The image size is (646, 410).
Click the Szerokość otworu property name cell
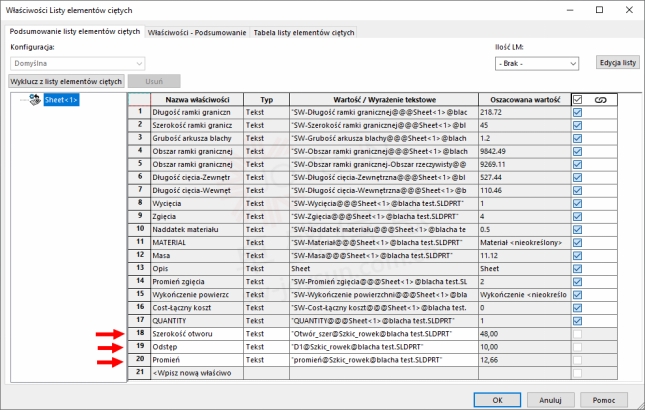[197, 334]
